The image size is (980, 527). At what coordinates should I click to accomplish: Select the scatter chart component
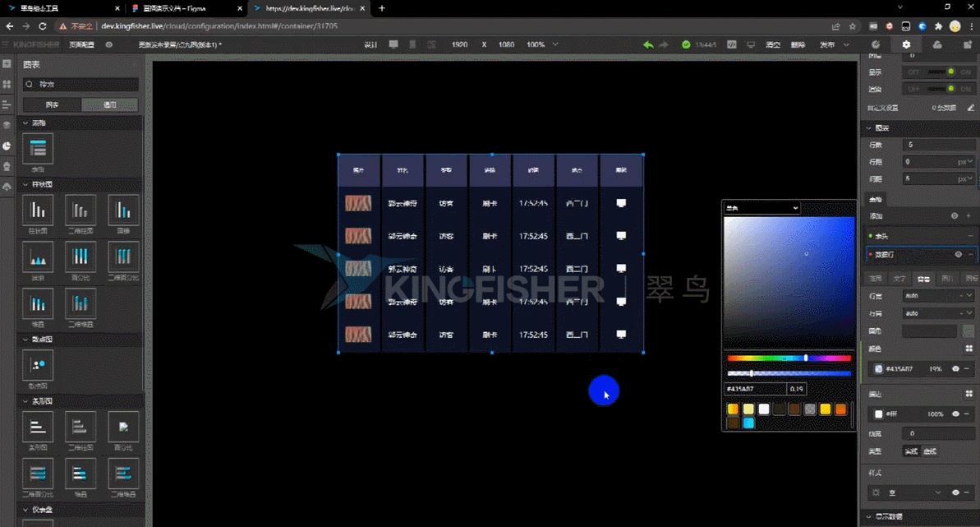point(38,365)
